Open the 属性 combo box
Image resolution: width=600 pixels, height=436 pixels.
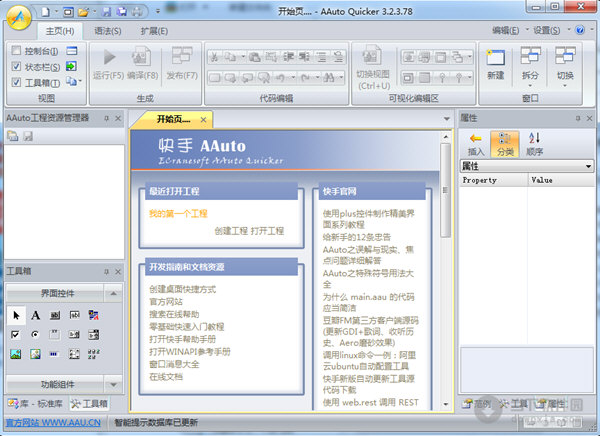[527, 166]
